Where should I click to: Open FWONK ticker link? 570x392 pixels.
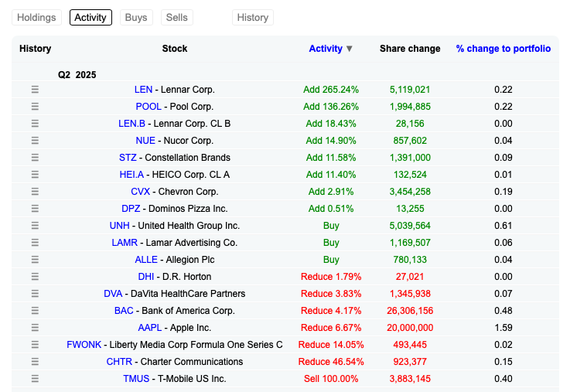tap(84, 344)
